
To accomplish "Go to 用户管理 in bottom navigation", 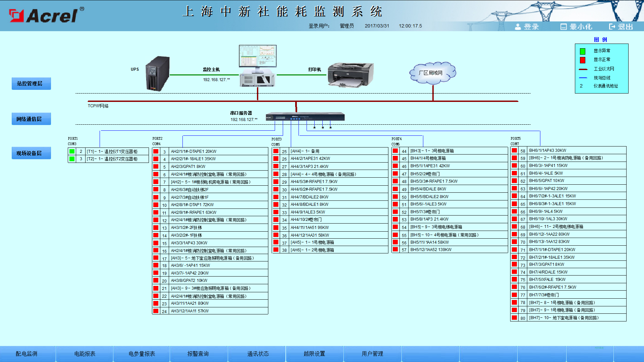I will (372, 354).
